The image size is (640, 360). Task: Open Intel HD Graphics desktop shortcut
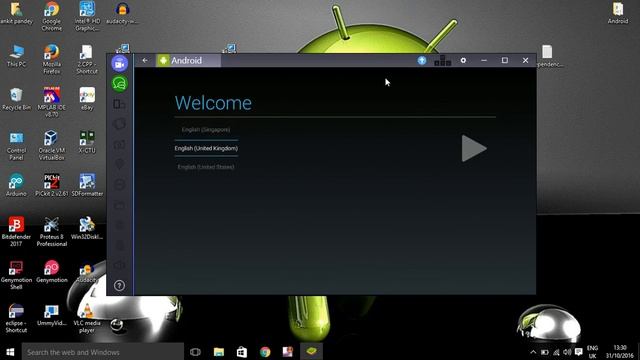click(87, 16)
